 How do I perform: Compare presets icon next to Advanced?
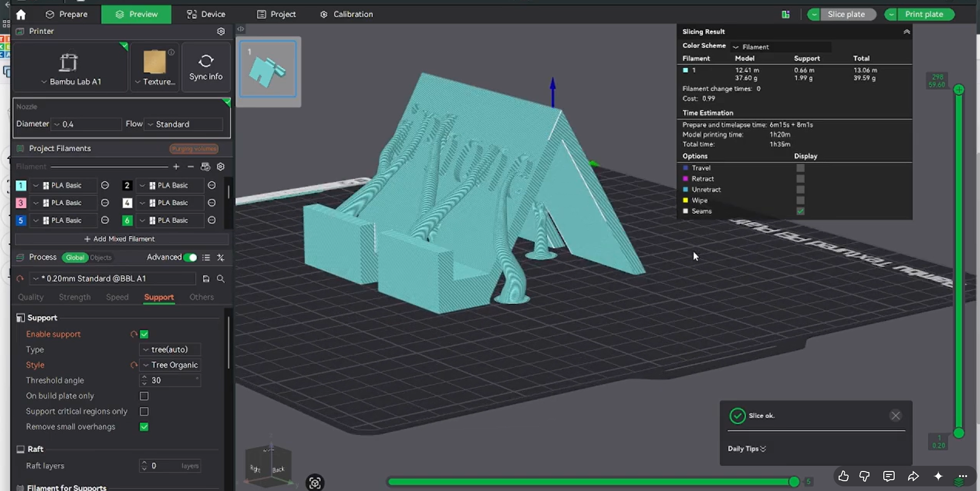pos(221,258)
